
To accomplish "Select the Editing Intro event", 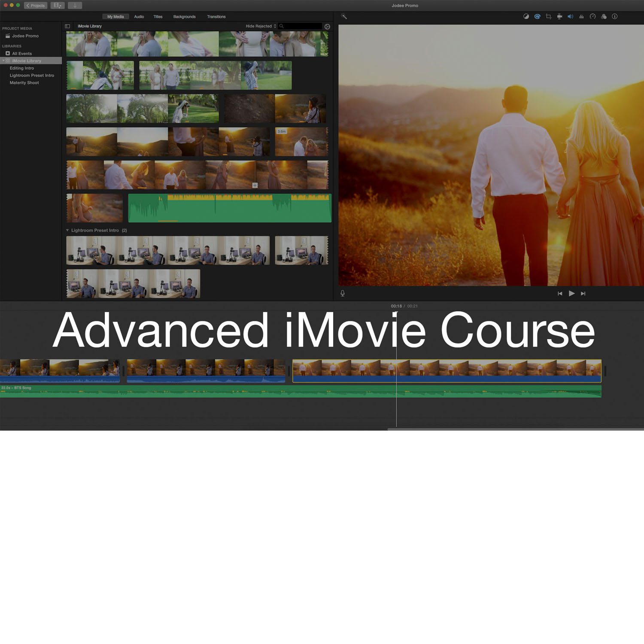I will [22, 68].
